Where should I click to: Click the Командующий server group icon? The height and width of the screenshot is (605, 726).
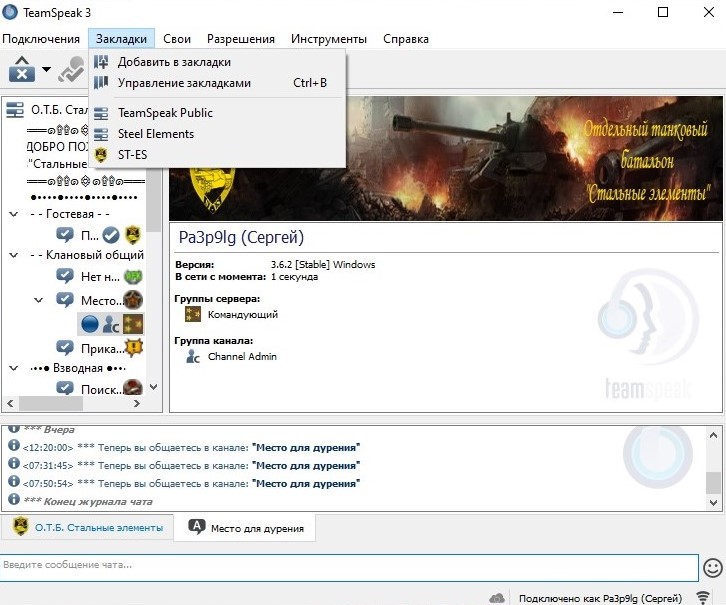193,314
